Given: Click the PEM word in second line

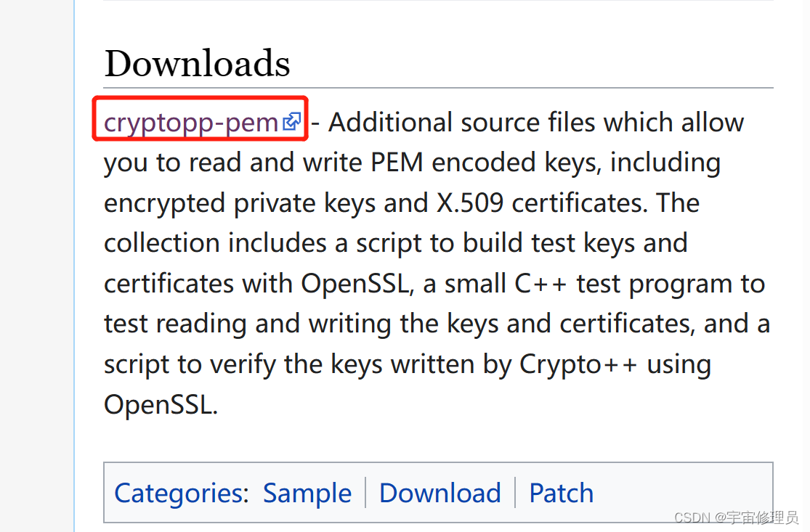Looking at the screenshot, I should click(x=397, y=163).
